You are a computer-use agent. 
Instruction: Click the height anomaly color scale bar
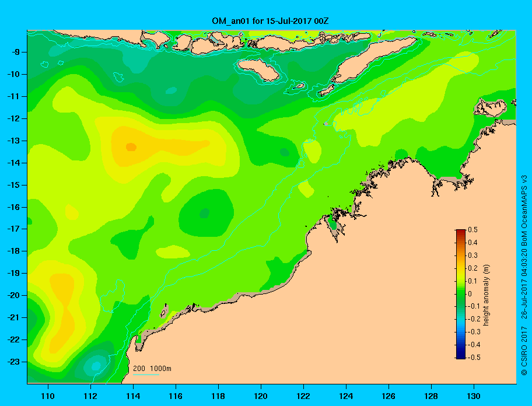pos(461,294)
